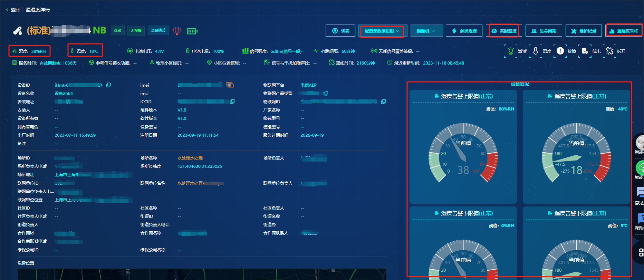This screenshot has height=280, width=644.
Task: Click the unlink icon beside 离线时间
Action: point(331,62)
